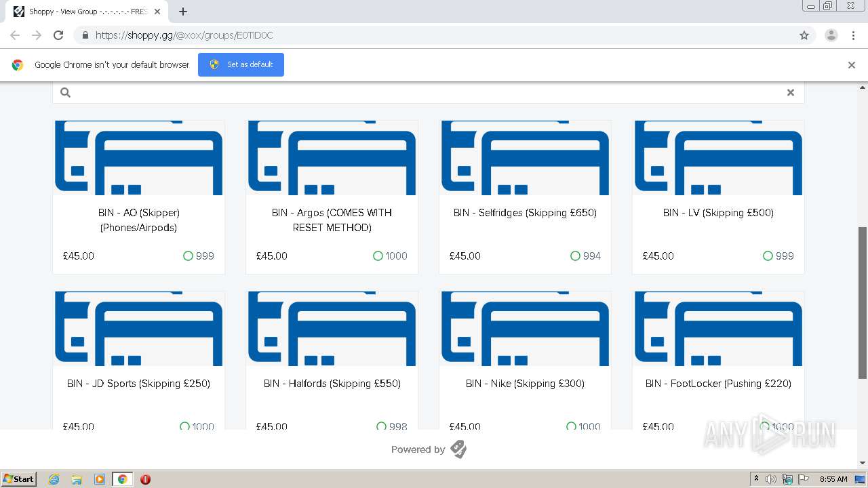
Task: Open BIN - Selfridges product image
Action: click(526, 158)
